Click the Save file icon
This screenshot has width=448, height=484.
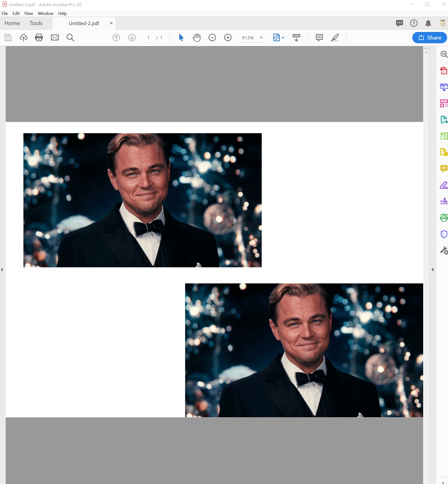8,38
